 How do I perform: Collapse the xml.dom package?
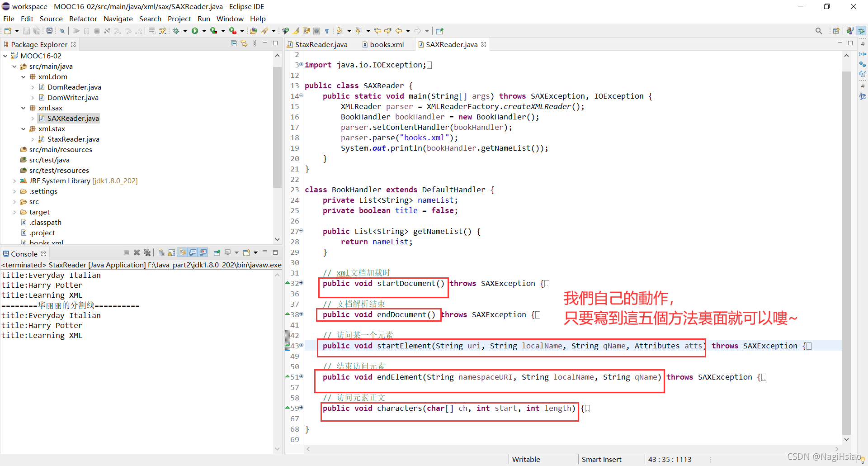tap(24, 77)
